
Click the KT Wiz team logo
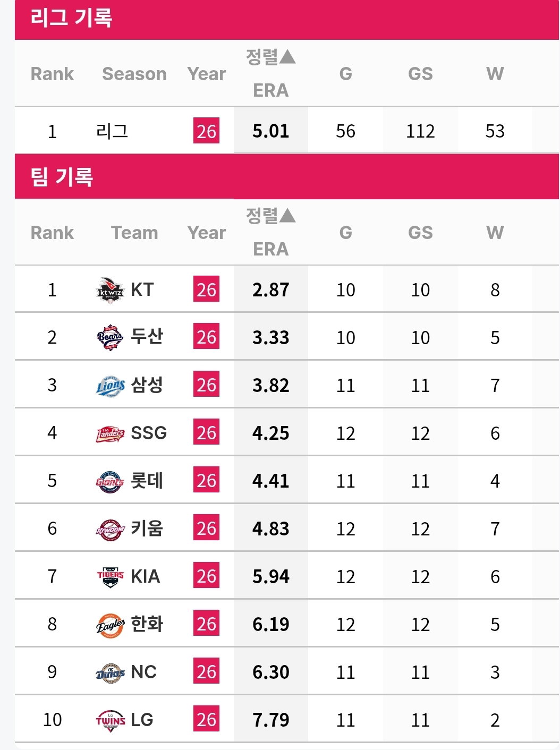pyautogui.click(x=110, y=290)
